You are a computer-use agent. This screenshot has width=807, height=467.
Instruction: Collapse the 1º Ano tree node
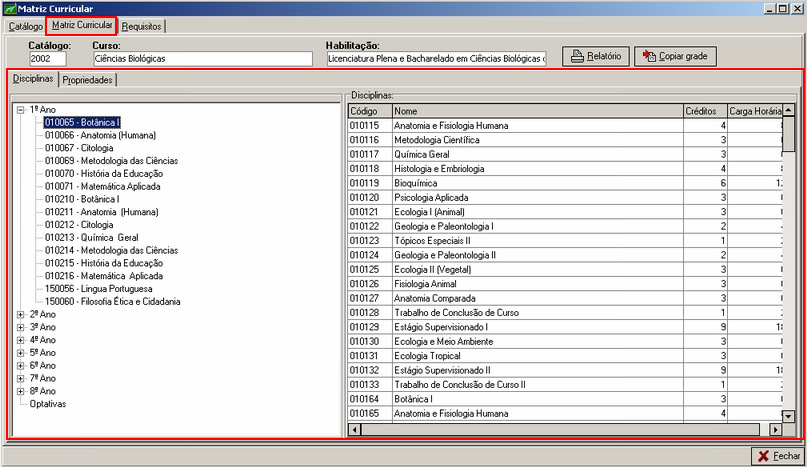(21, 109)
